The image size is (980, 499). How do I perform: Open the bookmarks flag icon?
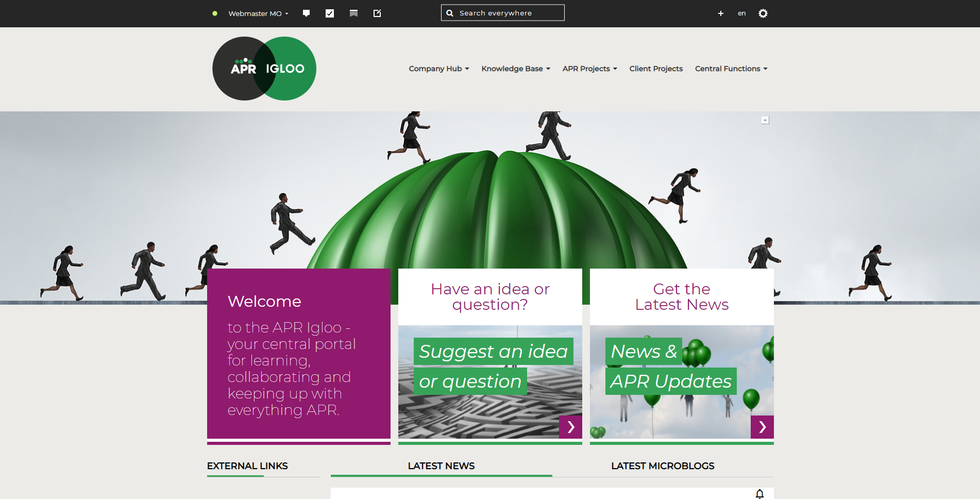pyautogui.click(x=353, y=13)
